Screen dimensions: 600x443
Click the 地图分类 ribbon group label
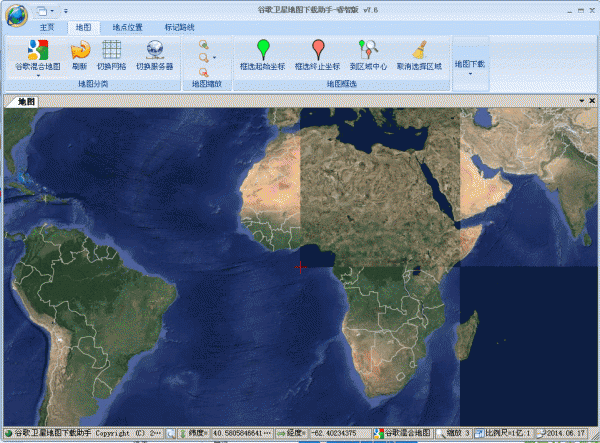pos(93,84)
